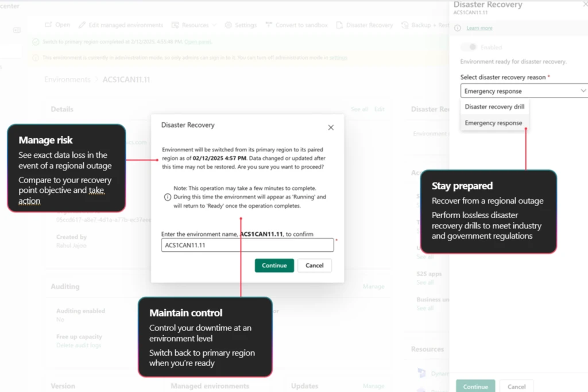Select Disaster recovery drill from the dropdown
Viewport: 588px width, 392px height.
[494, 107]
